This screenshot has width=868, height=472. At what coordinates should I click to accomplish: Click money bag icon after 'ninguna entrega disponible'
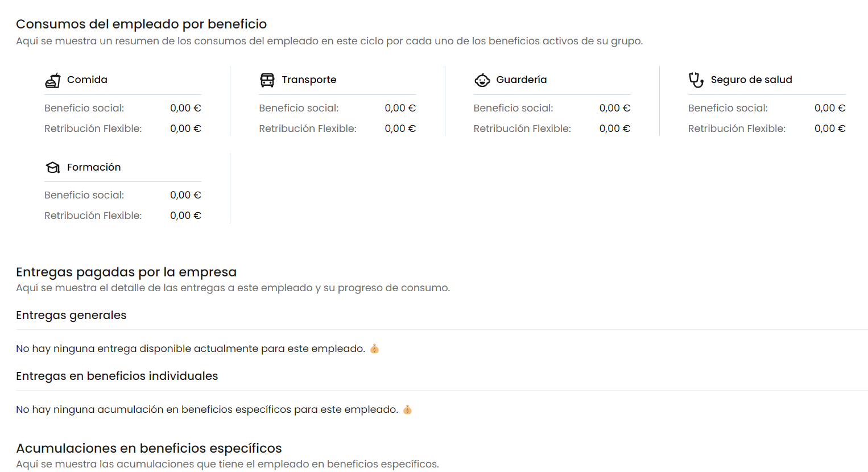point(374,349)
